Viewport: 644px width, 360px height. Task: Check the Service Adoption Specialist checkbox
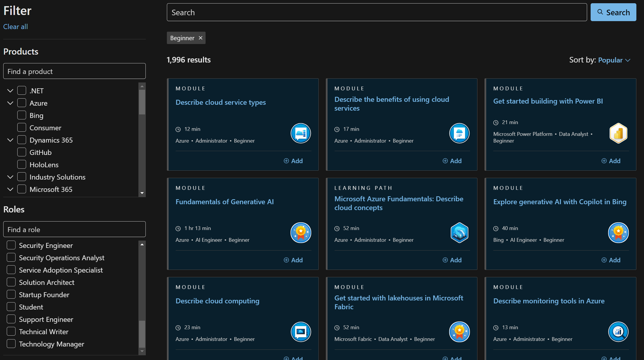[x=11, y=270]
